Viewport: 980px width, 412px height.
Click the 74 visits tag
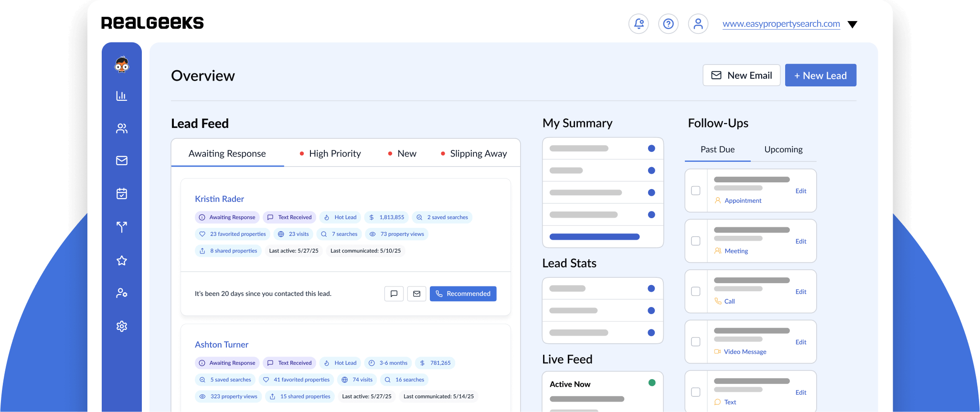tap(357, 380)
